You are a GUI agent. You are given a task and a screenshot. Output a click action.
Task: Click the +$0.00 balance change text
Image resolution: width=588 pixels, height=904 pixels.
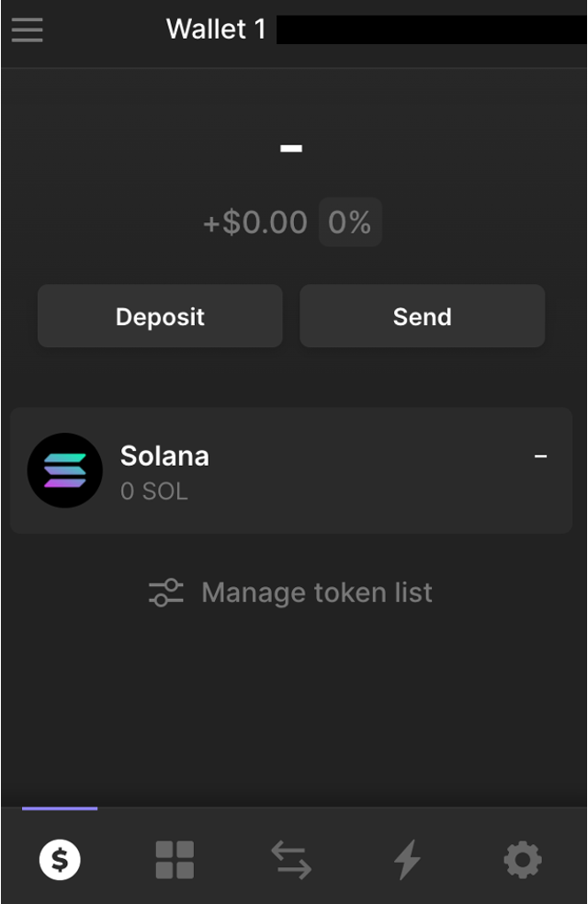pyautogui.click(x=255, y=222)
